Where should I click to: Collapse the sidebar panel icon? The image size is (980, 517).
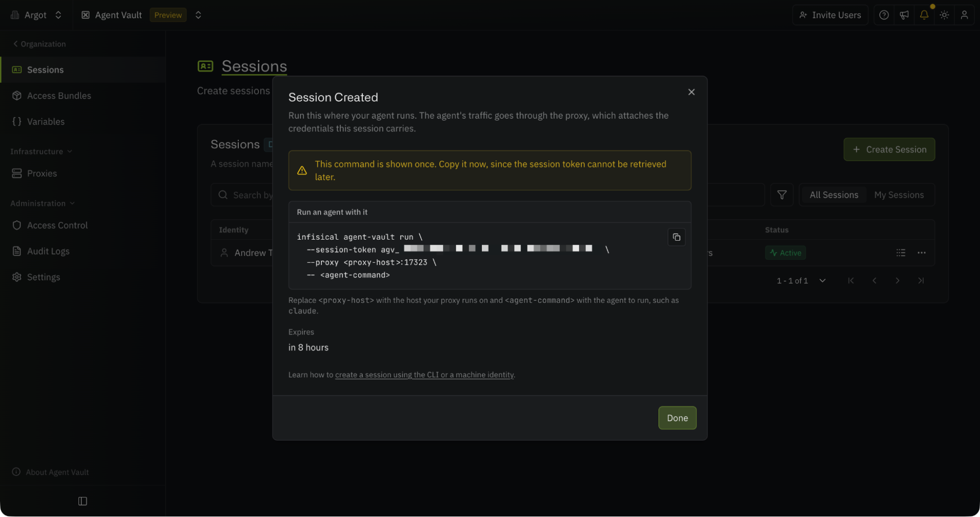pos(82,501)
